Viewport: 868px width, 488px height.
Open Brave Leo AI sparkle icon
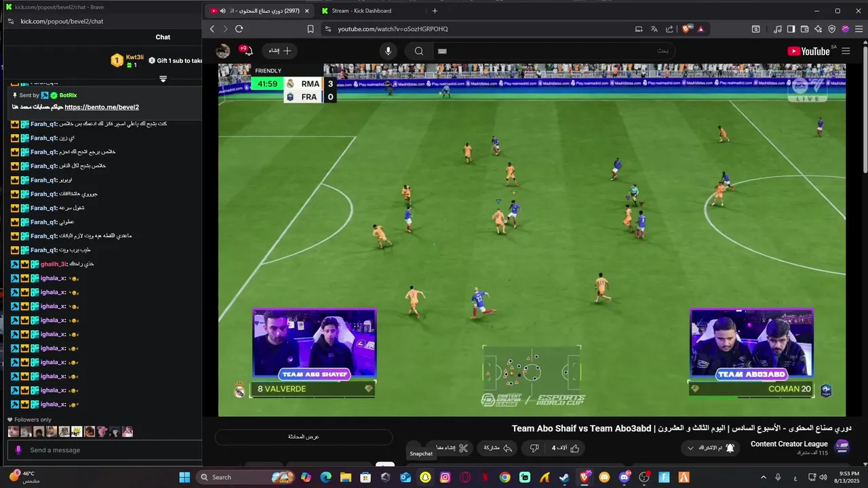(x=818, y=29)
